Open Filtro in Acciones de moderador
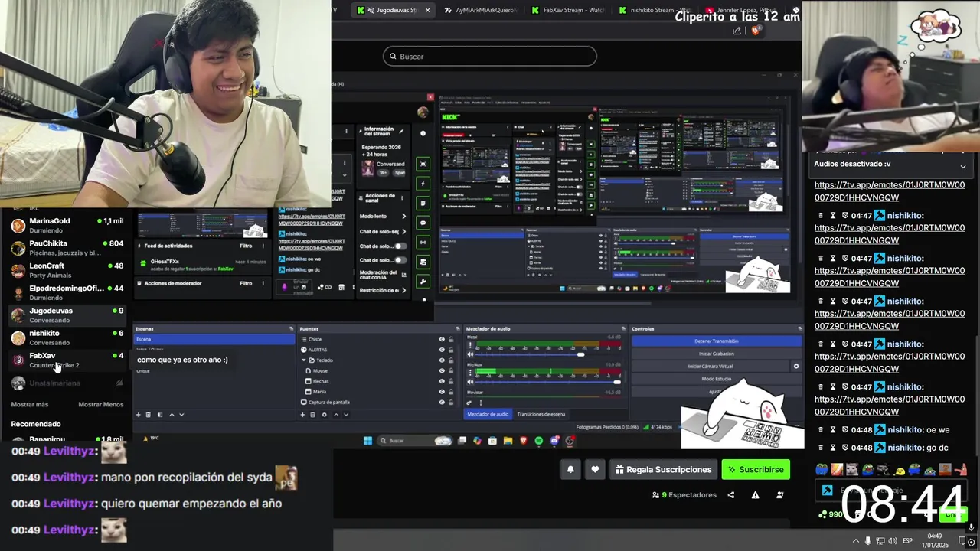This screenshot has height=551, width=980. point(246,283)
